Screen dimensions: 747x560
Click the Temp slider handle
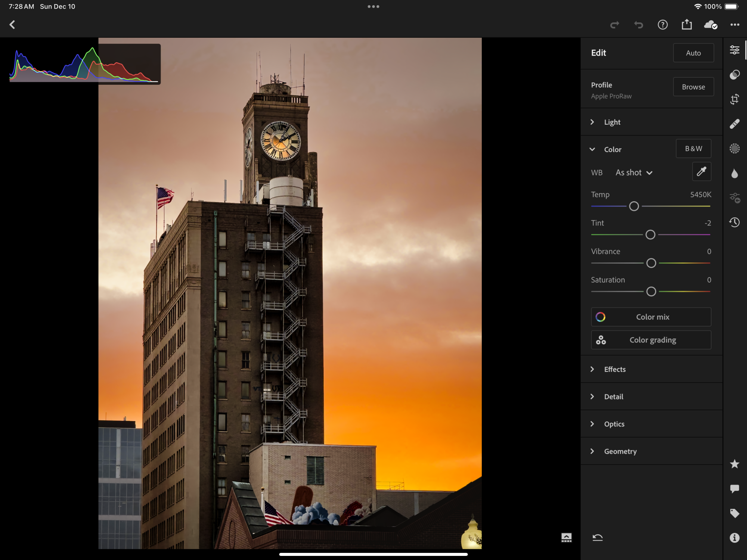coord(634,206)
